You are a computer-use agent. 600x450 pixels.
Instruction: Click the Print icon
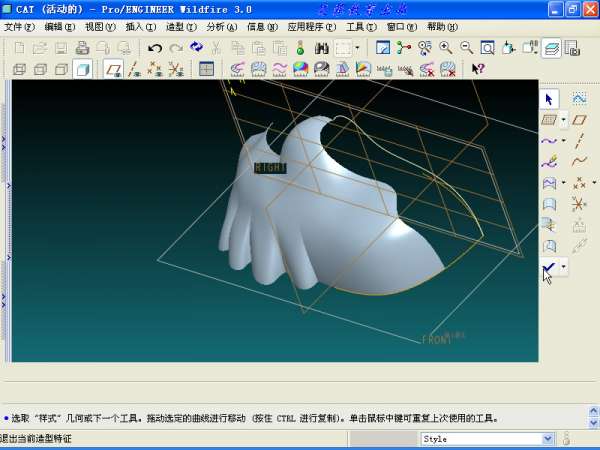tap(81, 48)
